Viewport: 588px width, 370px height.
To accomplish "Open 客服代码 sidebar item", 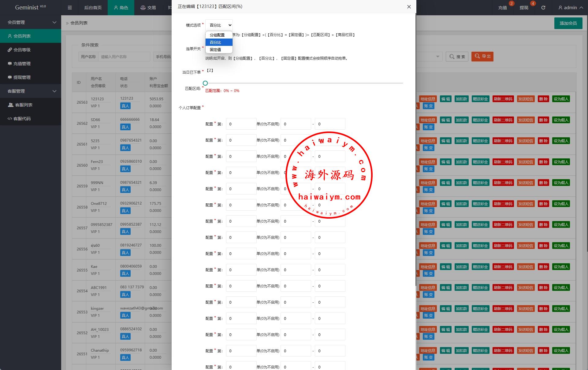I will point(22,119).
